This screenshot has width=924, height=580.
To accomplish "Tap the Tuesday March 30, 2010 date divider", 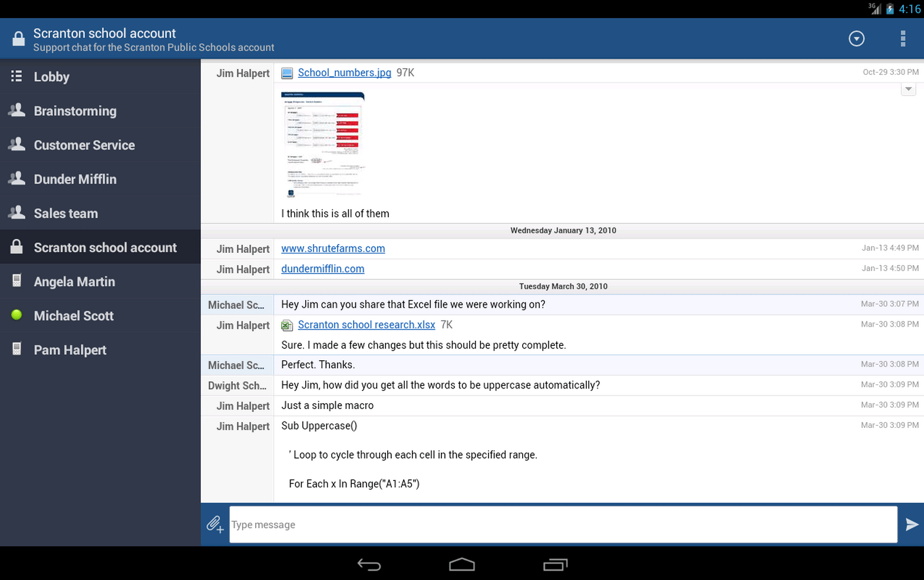I will click(x=563, y=286).
